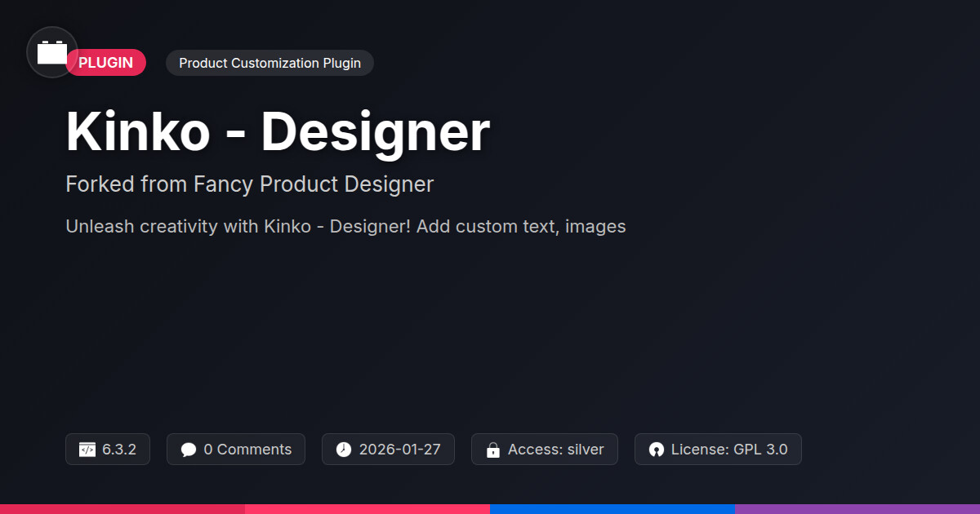
Task: Click the crimson segment of the bottom bar
Action: pyautogui.click(x=122, y=509)
